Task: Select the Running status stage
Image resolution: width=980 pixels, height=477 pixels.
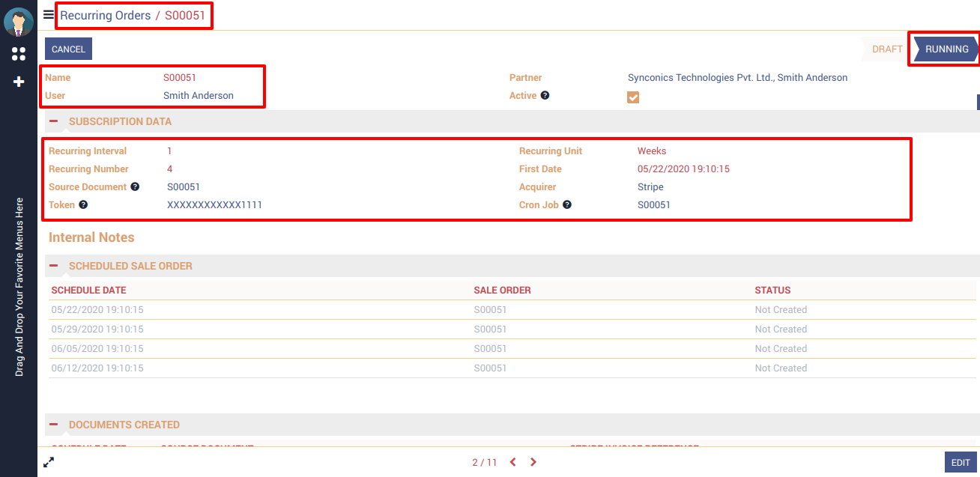Action: click(x=946, y=49)
